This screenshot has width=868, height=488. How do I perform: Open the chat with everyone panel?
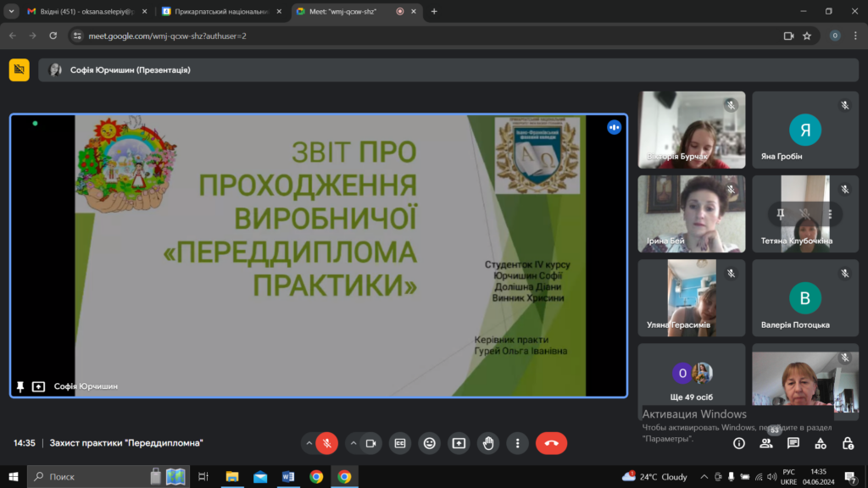[793, 443]
